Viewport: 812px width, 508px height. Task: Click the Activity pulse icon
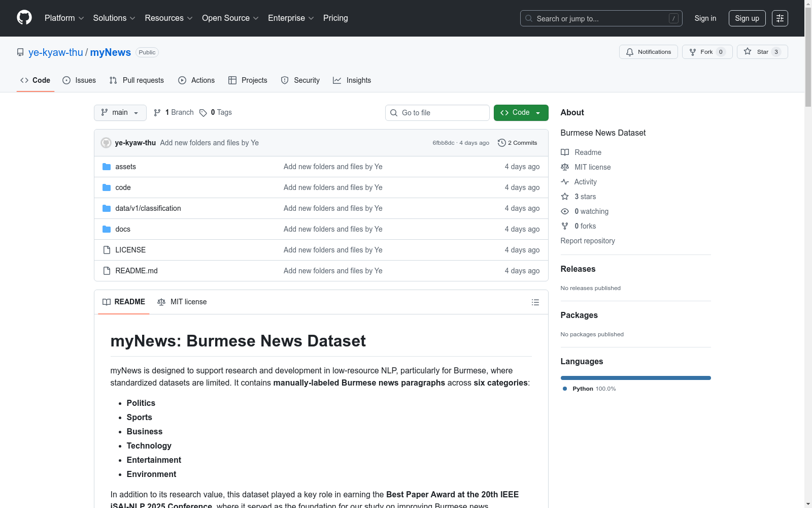click(x=565, y=182)
